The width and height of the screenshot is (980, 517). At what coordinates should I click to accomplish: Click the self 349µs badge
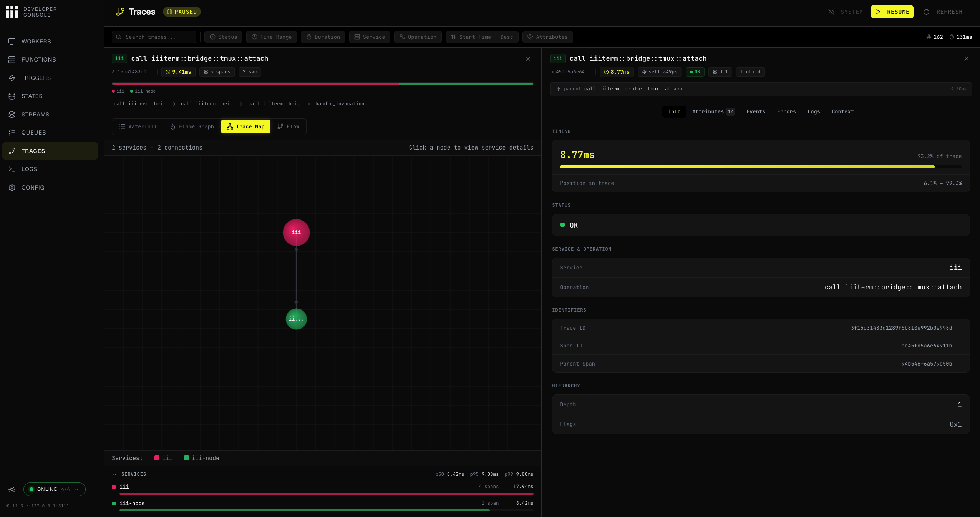tap(660, 72)
